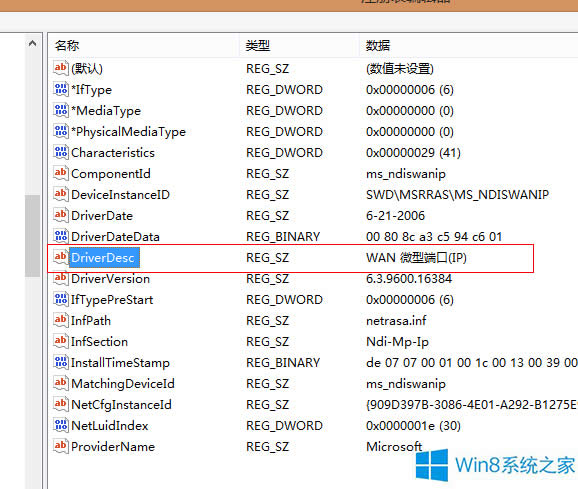Click the DWORD icon beside NetLuidIndex
The height and width of the screenshot is (489, 578).
[x=60, y=425]
